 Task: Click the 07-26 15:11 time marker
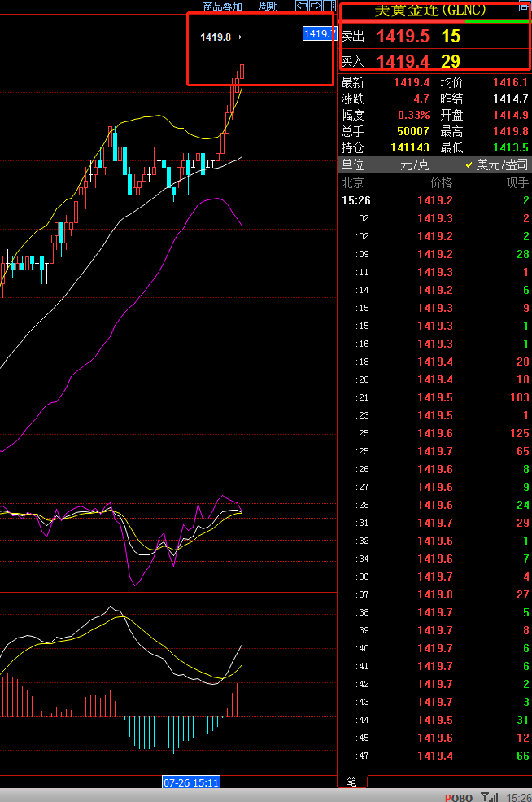point(191,782)
